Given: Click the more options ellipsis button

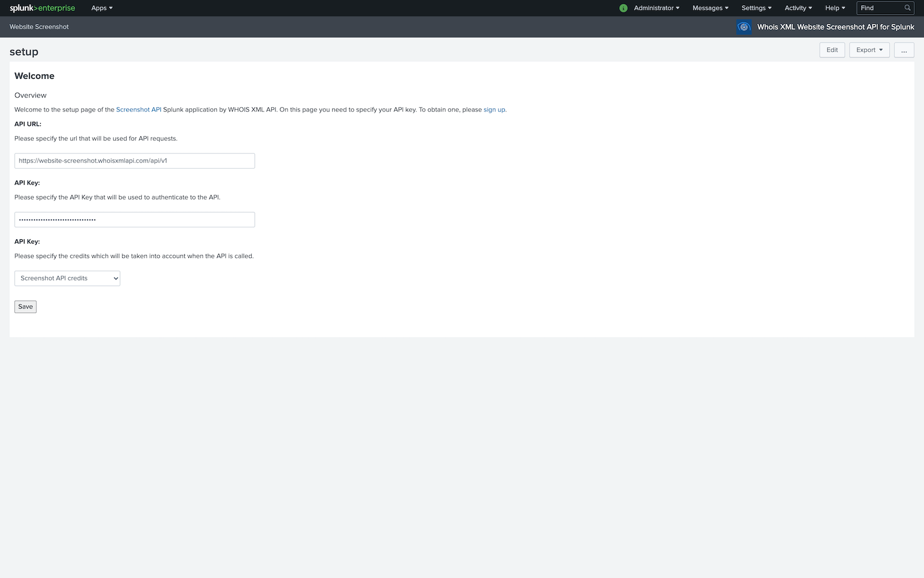Looking at the screenshot, I should pyautogui.click(x=904, y=50).
